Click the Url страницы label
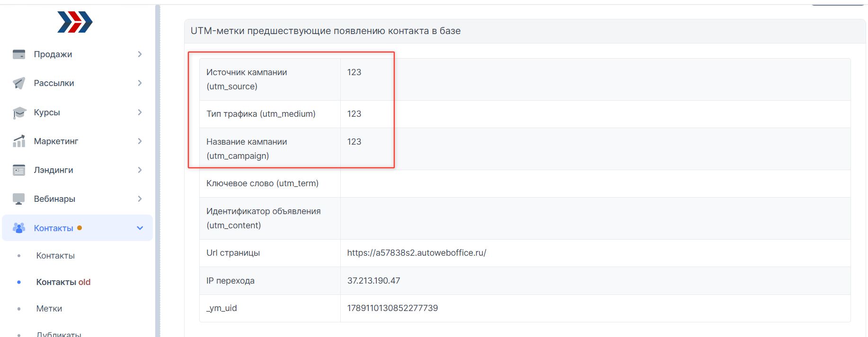The height and width of the screenshot is (337, 868). click(x=233, y=253)
